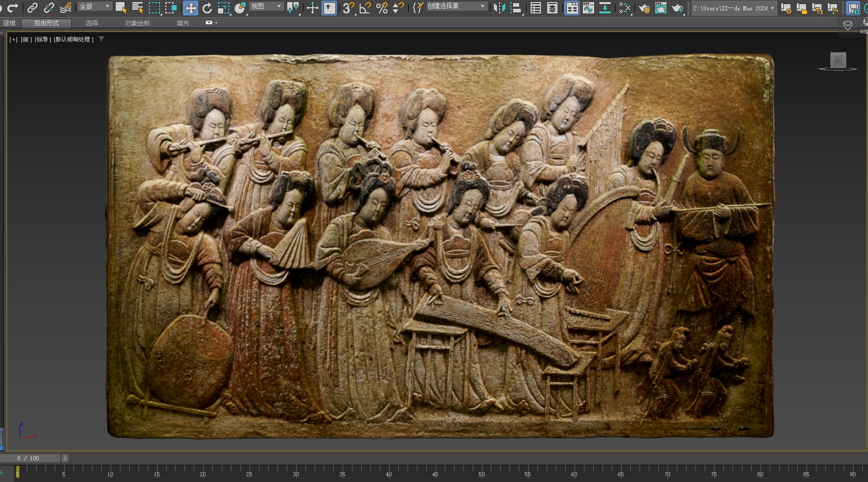Click the viewport [+] general menu label
Screen dimensions: 868x482
pos(13,39)
